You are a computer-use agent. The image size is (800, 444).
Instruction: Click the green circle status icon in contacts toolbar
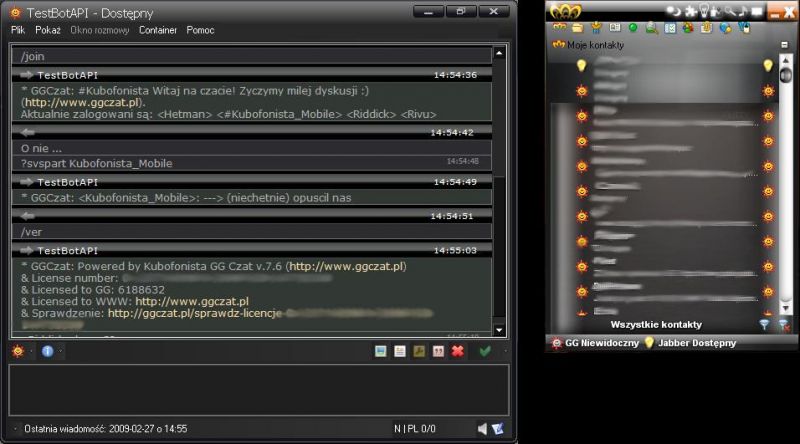[x=633, y=28]
